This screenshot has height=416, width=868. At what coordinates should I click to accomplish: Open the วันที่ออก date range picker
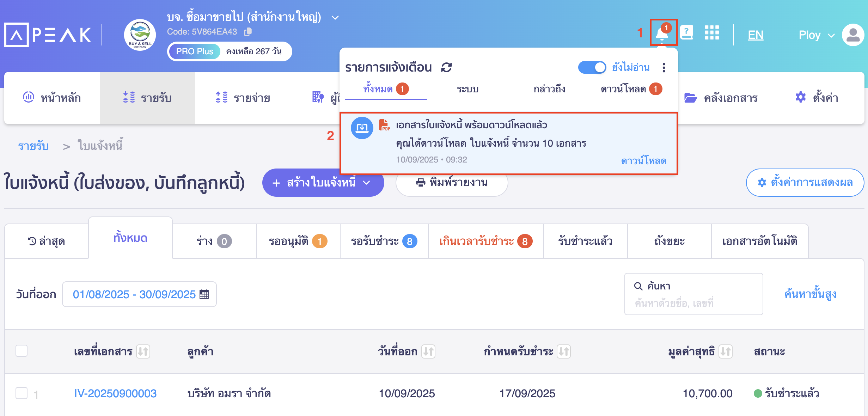click(139, 294)
